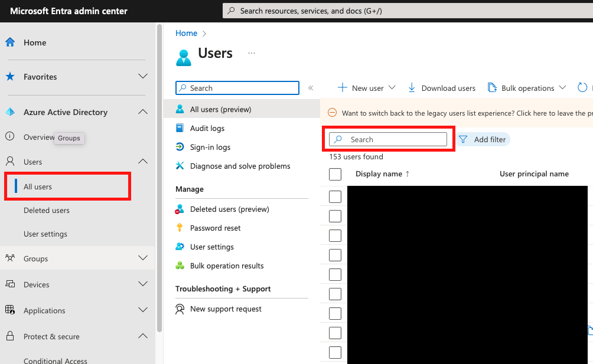Click the Azure Active Directory diamond icon
Screen dimensions: 593x364
[x=10, y=112]
